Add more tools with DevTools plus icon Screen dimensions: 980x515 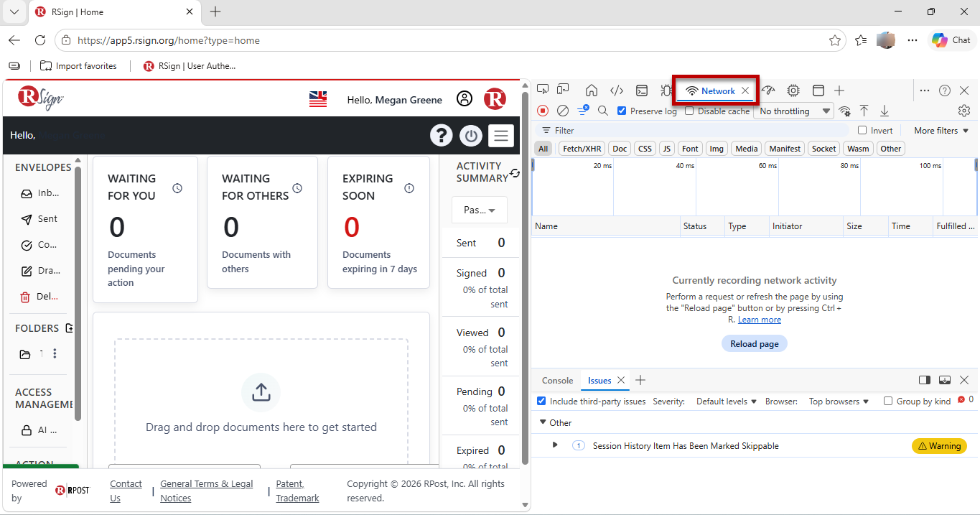839,91
